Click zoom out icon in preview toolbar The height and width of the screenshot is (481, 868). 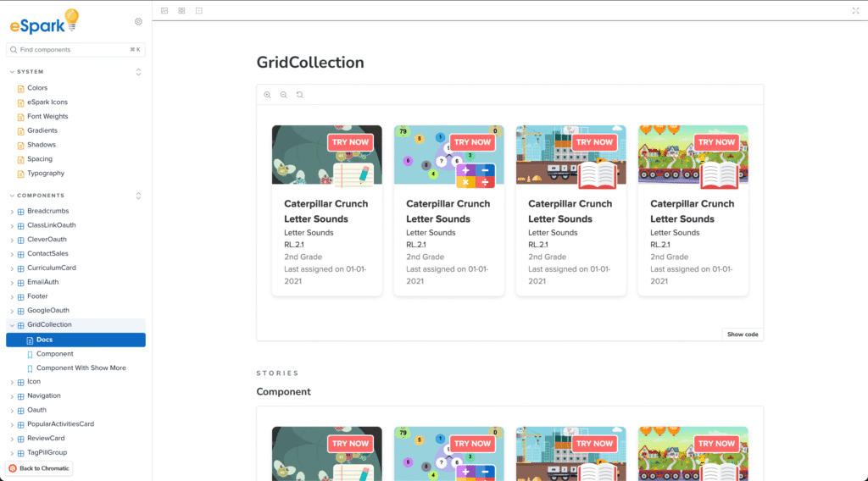pyautogui.click(x=283, y=95)
